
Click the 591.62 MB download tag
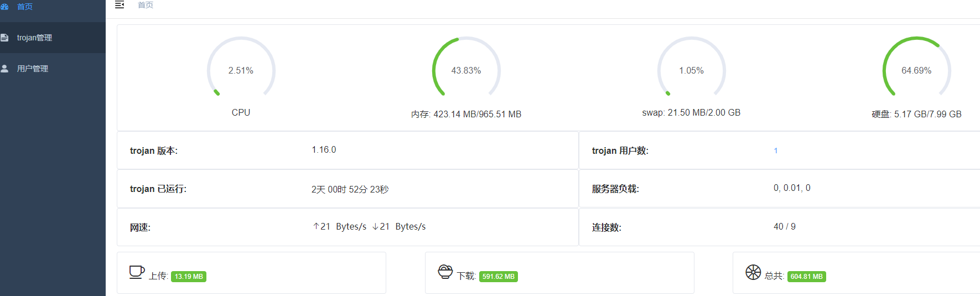click(498, 277)
